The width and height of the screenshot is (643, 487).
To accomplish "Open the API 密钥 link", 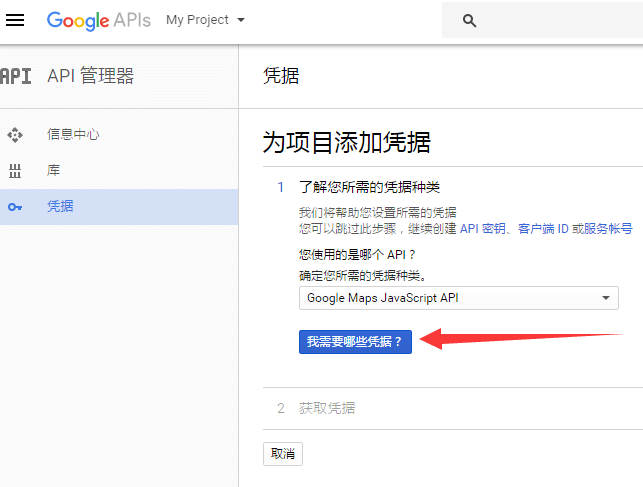I will click(x=483, y=228).
